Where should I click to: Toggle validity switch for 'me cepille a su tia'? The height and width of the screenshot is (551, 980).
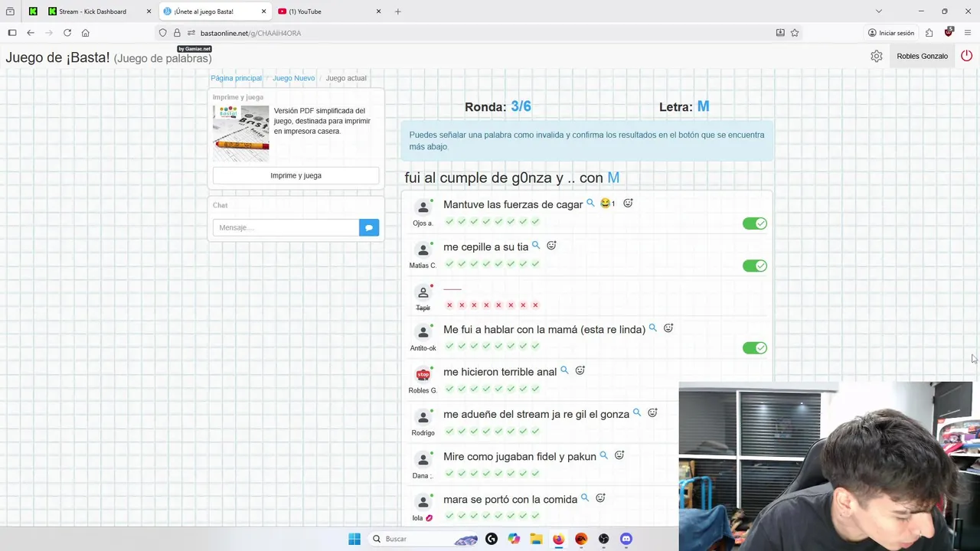pos(754,266)
